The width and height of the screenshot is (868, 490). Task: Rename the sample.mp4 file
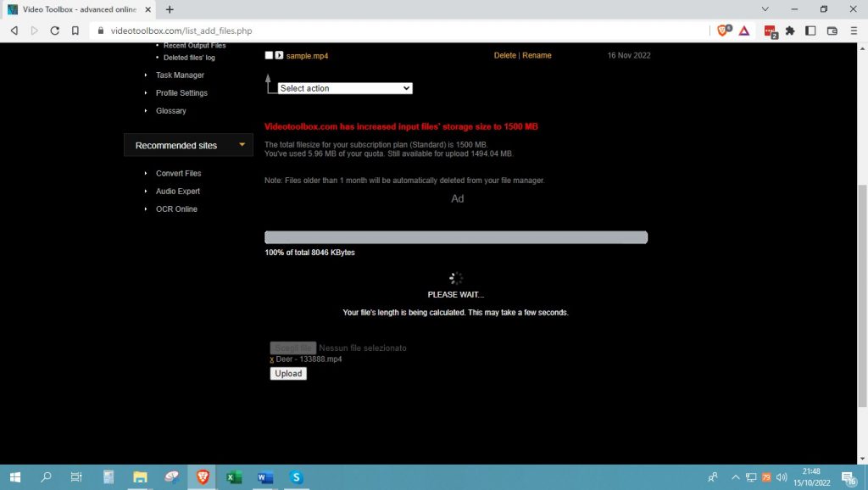click(x=537, y=54)
